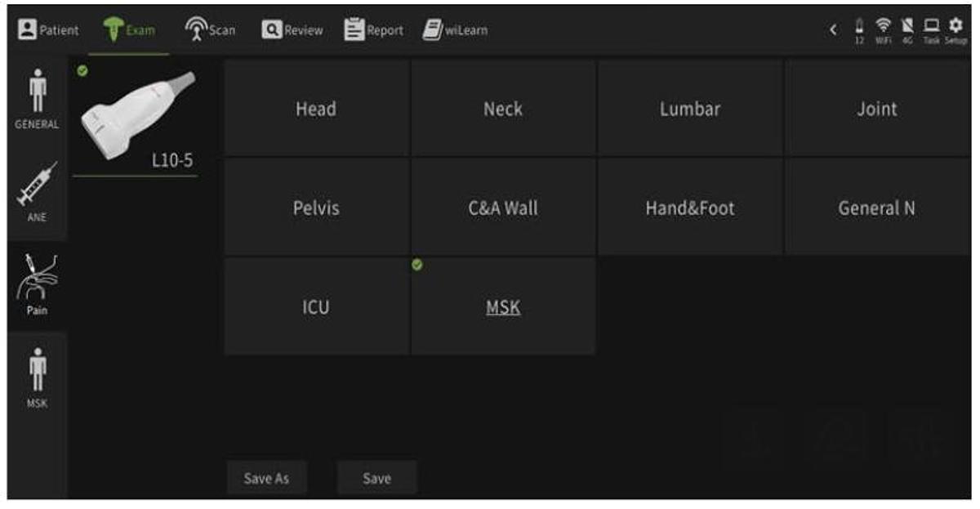Click the Save As button
The height and width of the screenshot is (509, 980).
point(266,479)
